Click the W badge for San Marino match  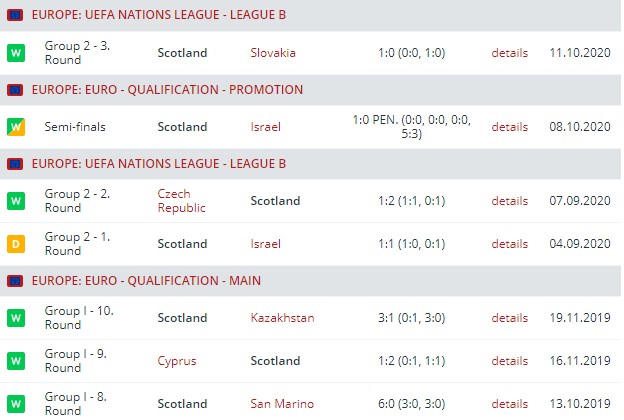point(16,403)
